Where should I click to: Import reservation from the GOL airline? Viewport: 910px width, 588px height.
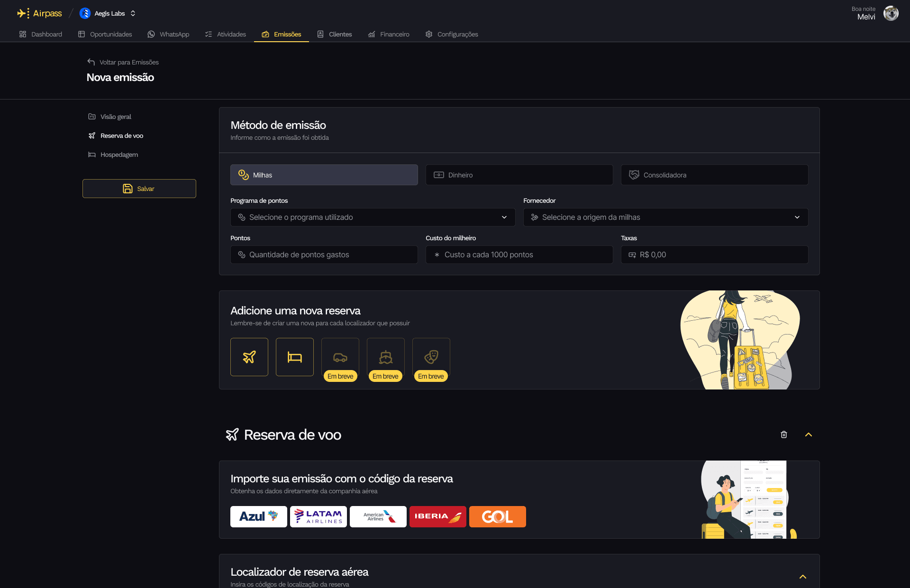(497, 516)
